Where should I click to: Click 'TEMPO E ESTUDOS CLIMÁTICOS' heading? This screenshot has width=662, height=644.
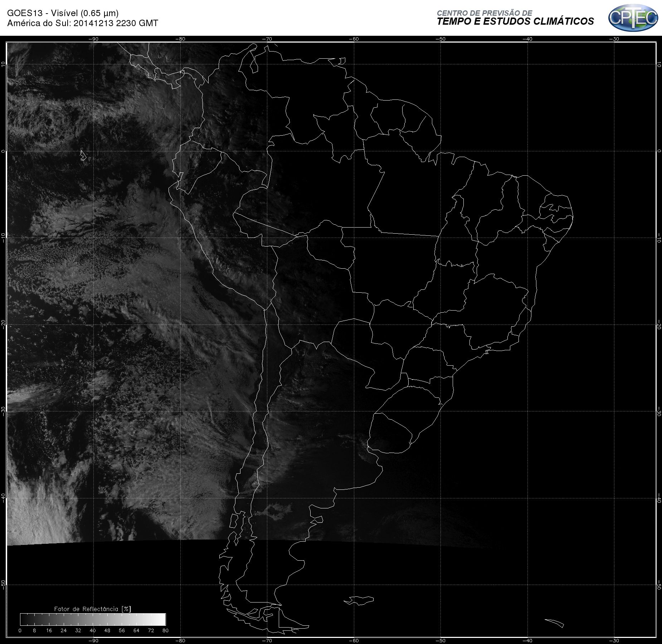(515, 21)
